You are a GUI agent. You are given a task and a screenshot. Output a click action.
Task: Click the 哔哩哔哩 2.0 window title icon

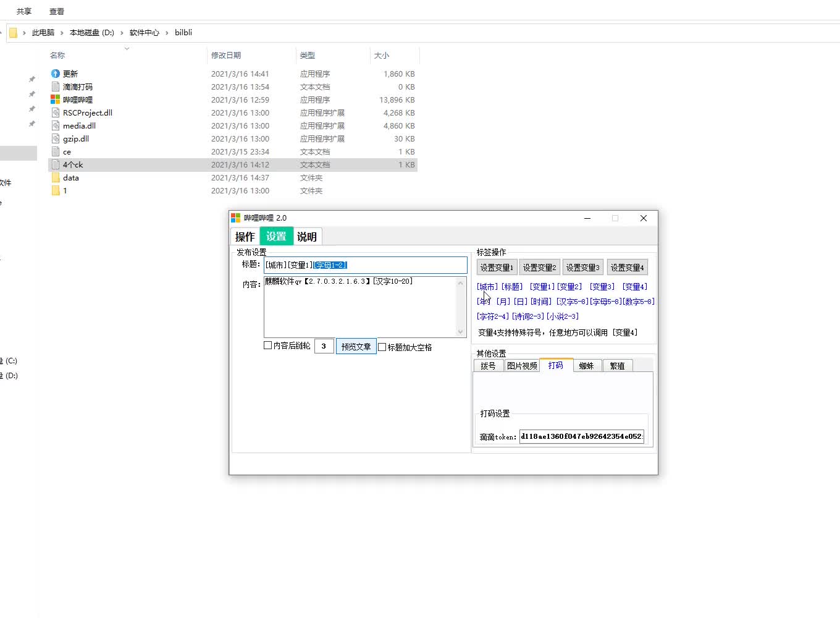[x=235, y=218]
